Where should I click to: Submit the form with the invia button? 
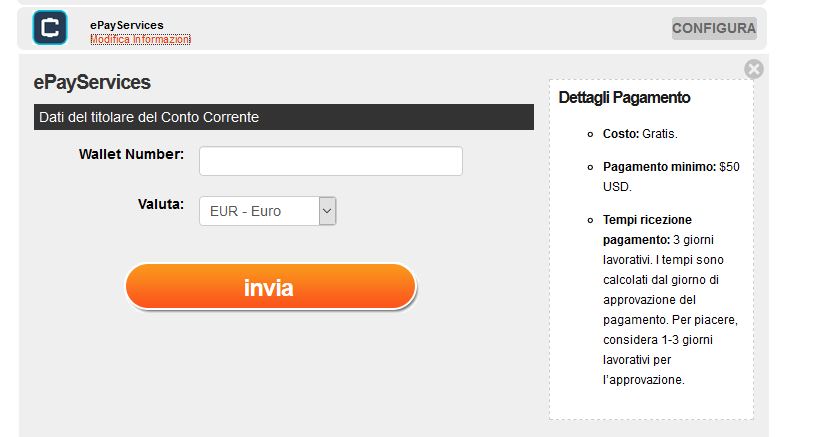pos(269,288)
